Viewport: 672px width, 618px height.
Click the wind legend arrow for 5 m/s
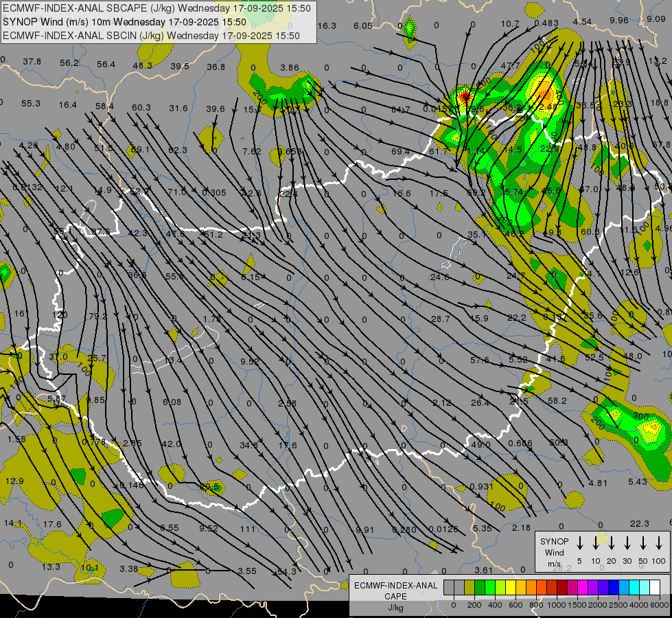(580, 542)
